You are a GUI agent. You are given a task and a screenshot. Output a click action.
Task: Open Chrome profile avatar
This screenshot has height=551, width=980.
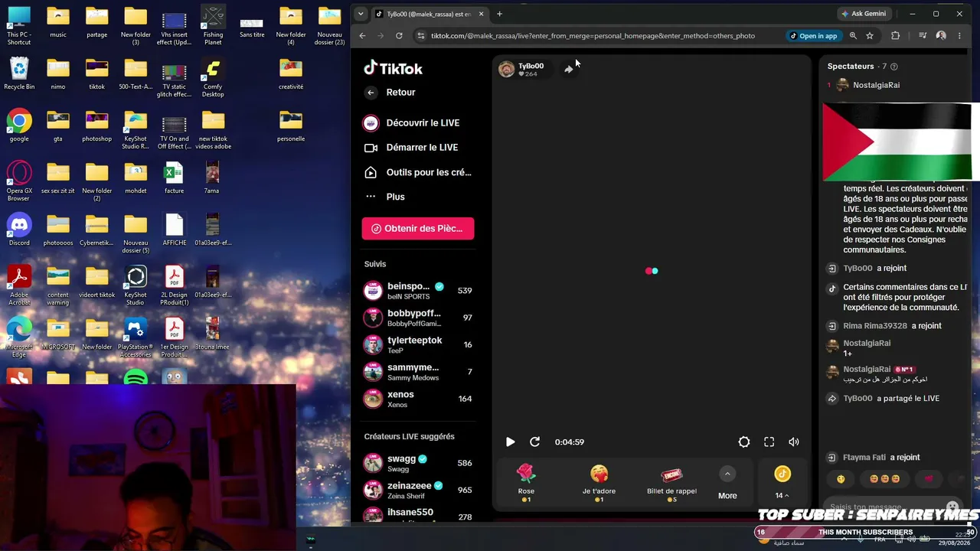[x=941, y=35]
